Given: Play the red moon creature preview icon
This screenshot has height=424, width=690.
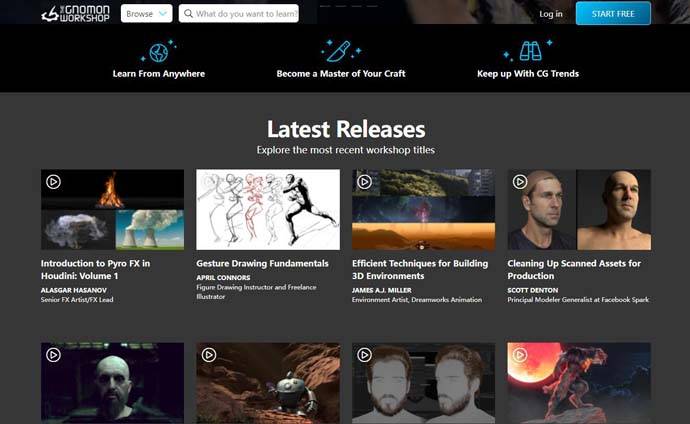Looking at the screenshot, I should pos(520,355).
